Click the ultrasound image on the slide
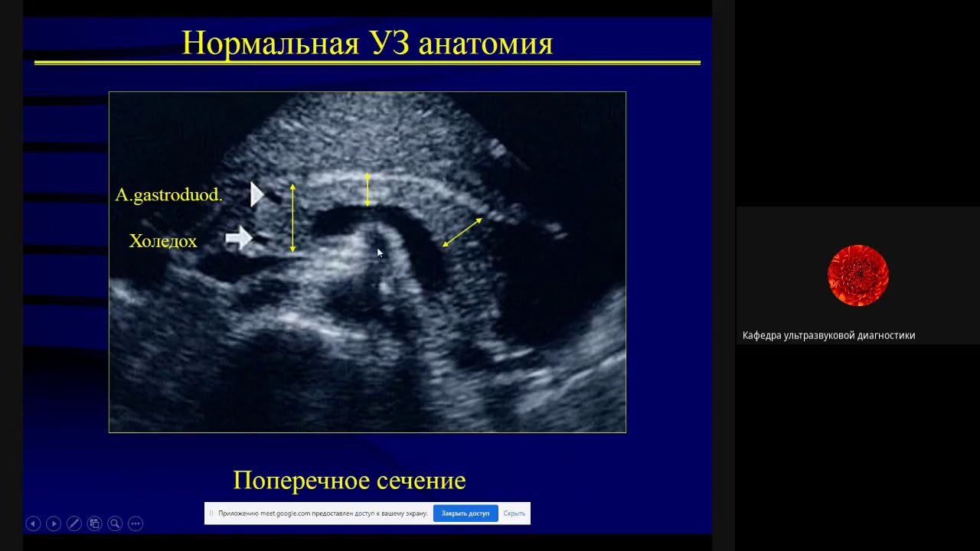Image resolution: width=980 pixels, height=551 pixels. [367, 262]
